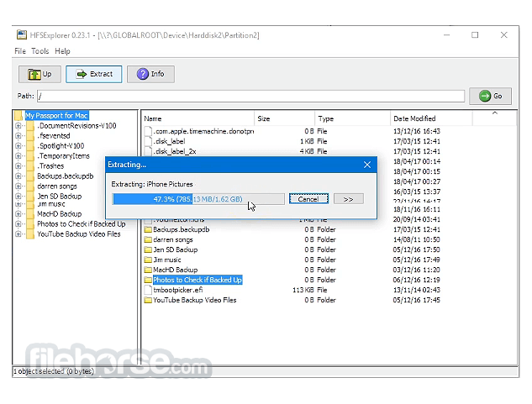Screen dimensions: 532x404
Task: Select MacHD Backup in the tree
Action: pos(60,214)
